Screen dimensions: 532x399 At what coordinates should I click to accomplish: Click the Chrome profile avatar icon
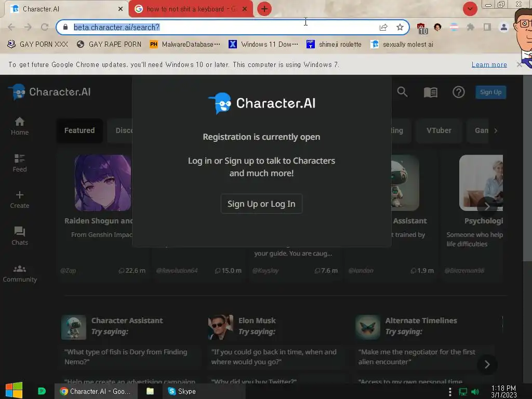pyautogui.click(x=504, y=27)
